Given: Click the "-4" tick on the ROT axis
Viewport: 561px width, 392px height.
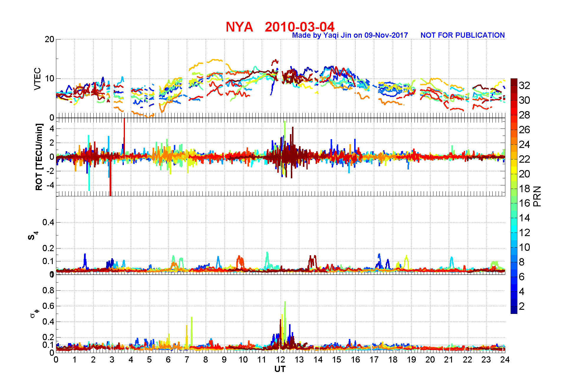Looking at the screenshot, I should point(51,185).
